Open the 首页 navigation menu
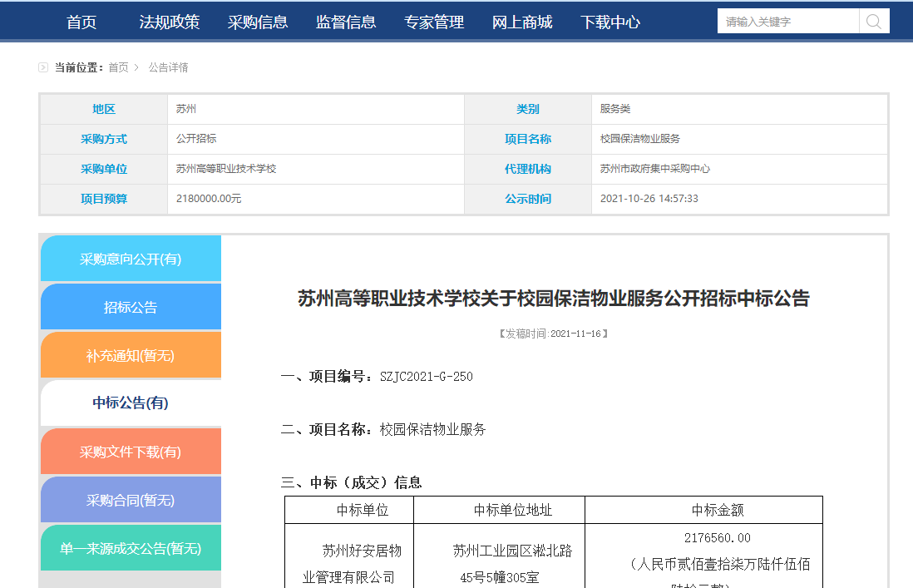The height and width of the screenshot is (588, 913). (81, 22)
